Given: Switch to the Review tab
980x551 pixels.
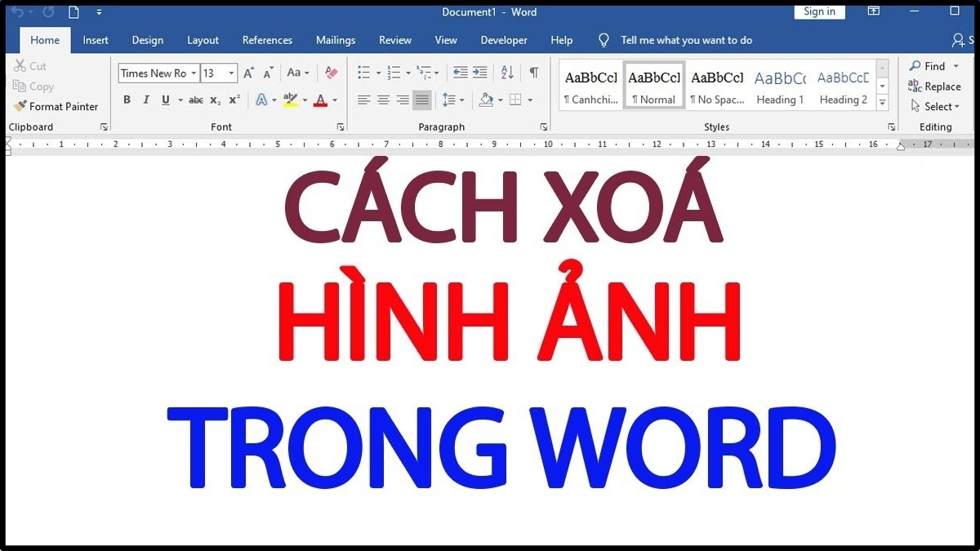Looking at the screenshot, I should click(395, 40).
